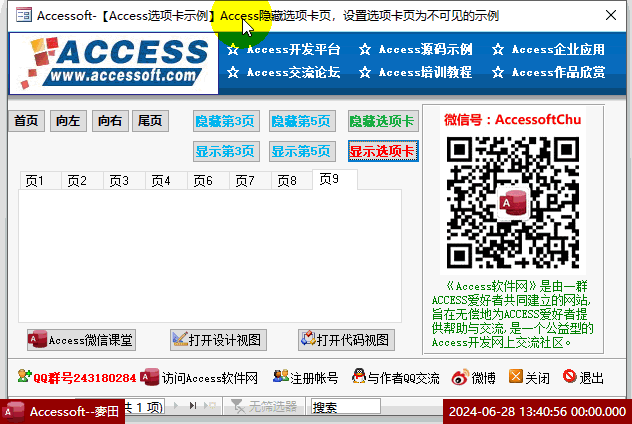
Task: Click the star icon beside Access交流论坛
Action: click(x=233, y=73)
